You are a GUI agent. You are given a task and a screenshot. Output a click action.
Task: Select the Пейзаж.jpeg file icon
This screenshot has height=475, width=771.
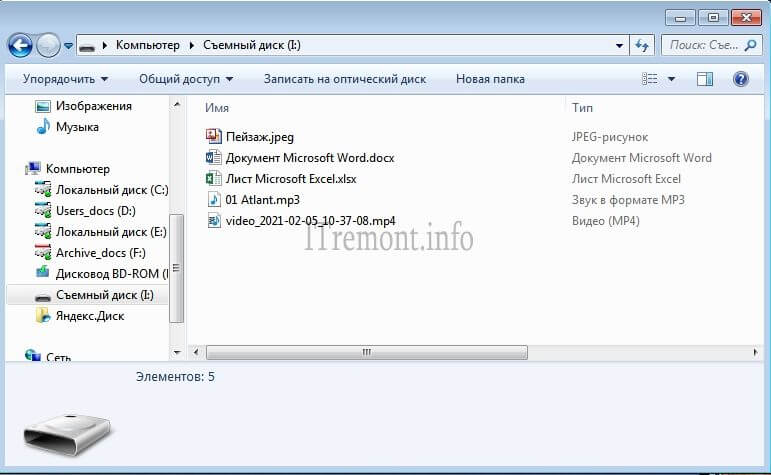point(213,136)
